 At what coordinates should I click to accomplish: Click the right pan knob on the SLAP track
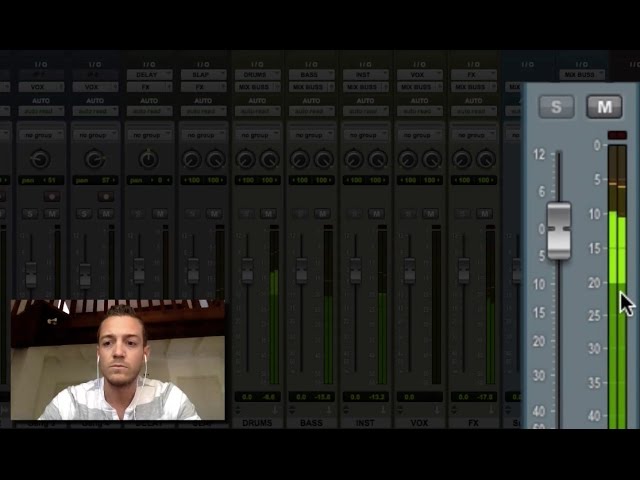pyautogui.click(x=215, y=159)
